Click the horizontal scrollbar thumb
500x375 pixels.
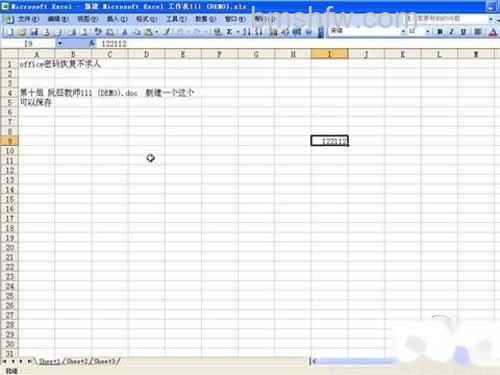tap(357, 361)
